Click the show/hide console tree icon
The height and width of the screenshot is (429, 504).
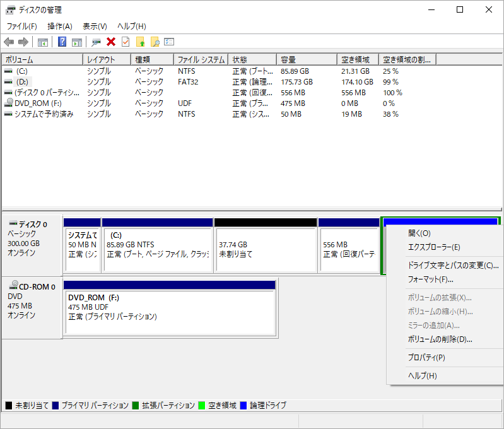[43, 42]
